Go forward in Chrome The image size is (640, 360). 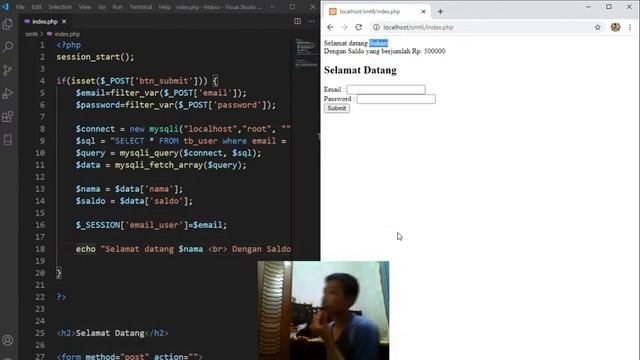[x=344, y=27]
